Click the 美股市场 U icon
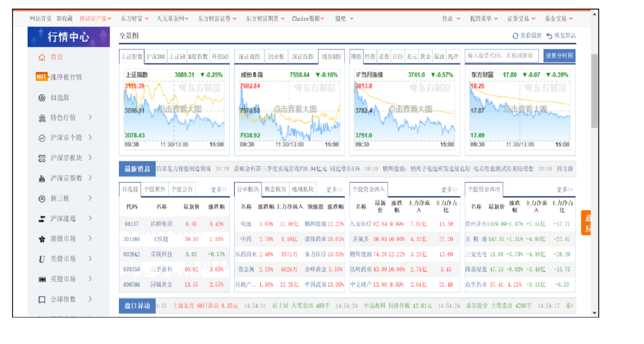The image size is (644, 344). click(42, 259)
